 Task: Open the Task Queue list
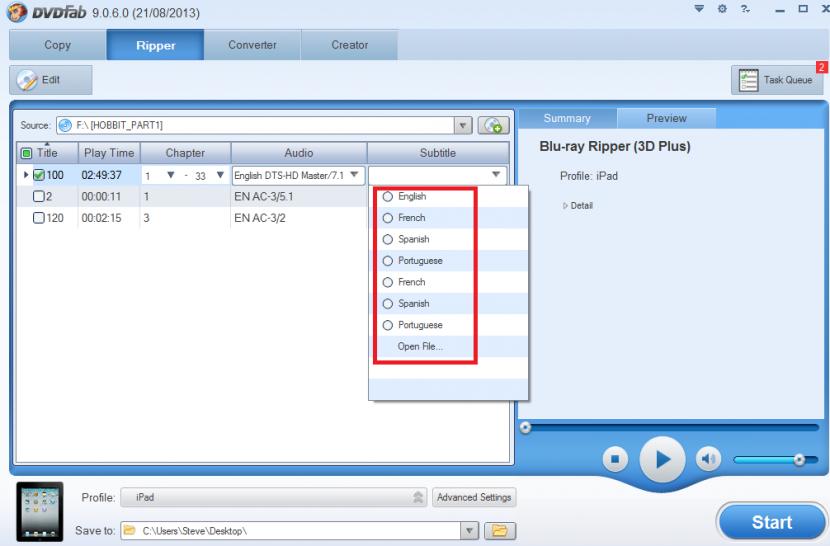click(x=777, y=80)
